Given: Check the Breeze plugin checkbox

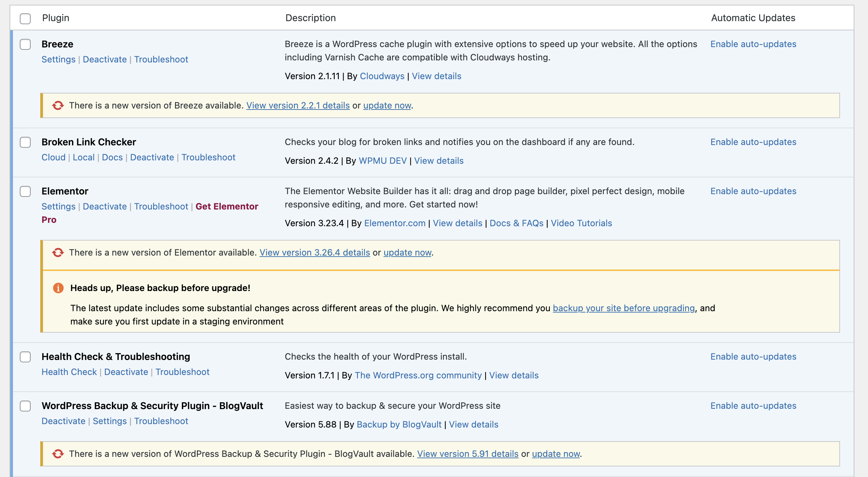Looking at the screenshot, I should 25,44.
